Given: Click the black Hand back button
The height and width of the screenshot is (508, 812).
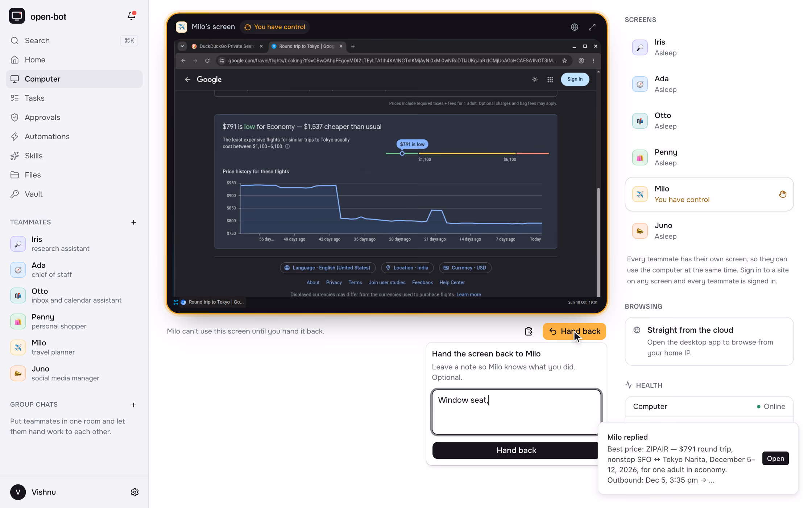Looking at the screenshot, I should pos(516,450).
